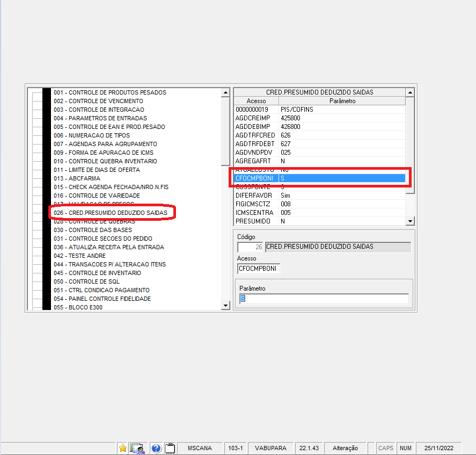Click the Parâmetro input field
The width and height of the screenshot is (476, 455).
point(324,299)
